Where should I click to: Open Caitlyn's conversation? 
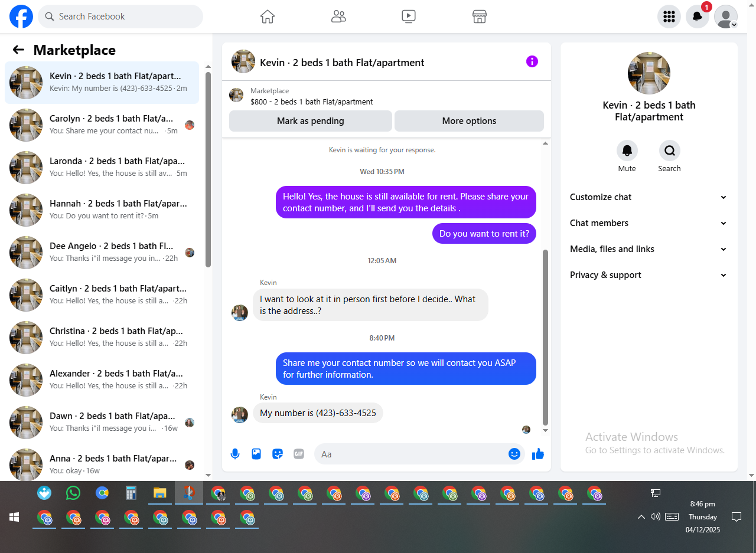pos(102,295)
